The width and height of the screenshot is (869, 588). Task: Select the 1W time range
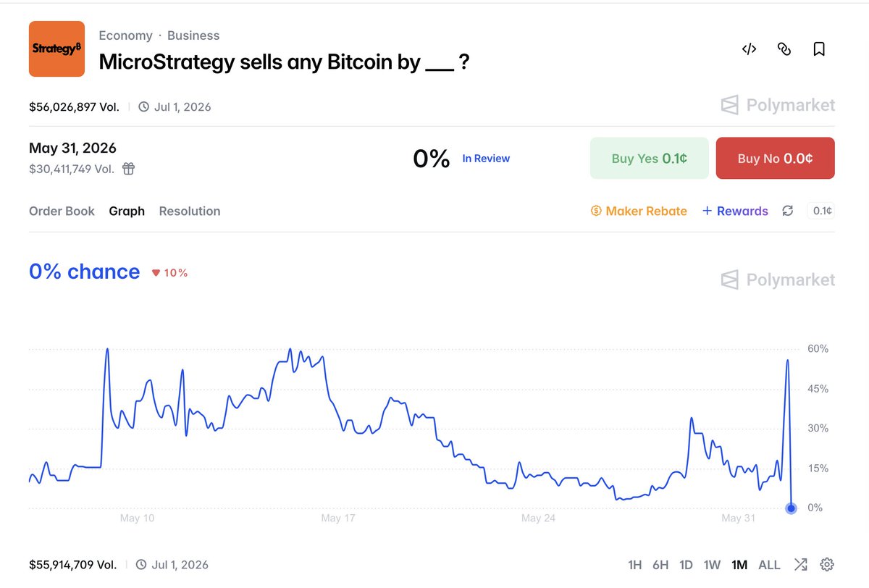tap(712, 565)
